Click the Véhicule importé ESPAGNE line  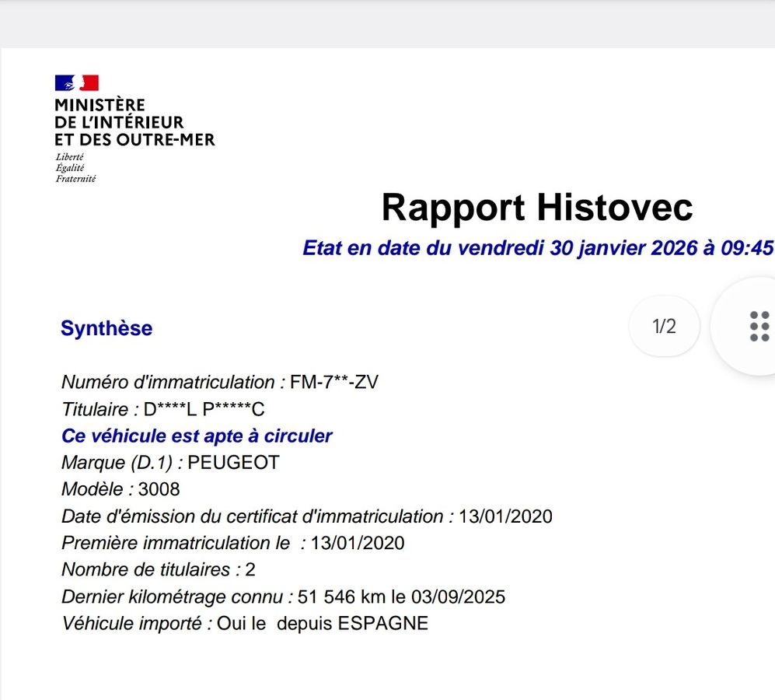pos(245,623)
